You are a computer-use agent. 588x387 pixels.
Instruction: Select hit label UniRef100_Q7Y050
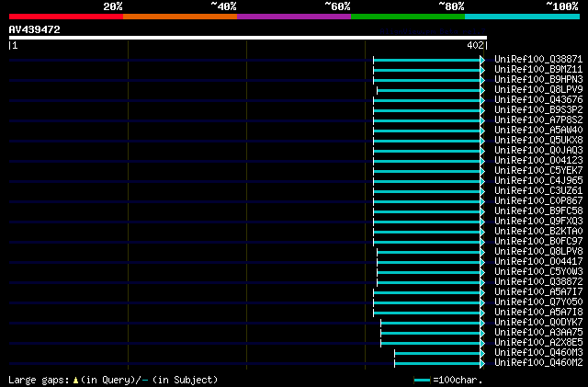click(538, 302)
